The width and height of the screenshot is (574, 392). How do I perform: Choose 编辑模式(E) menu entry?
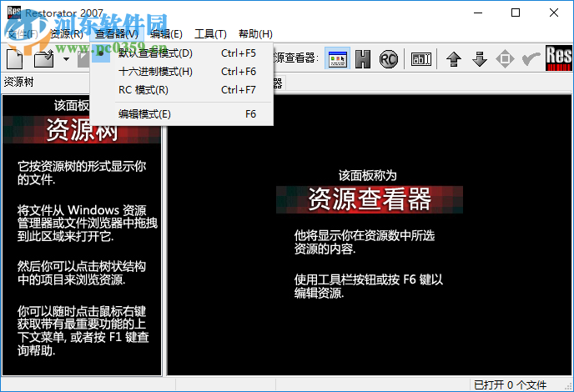(x=182, y=114)
